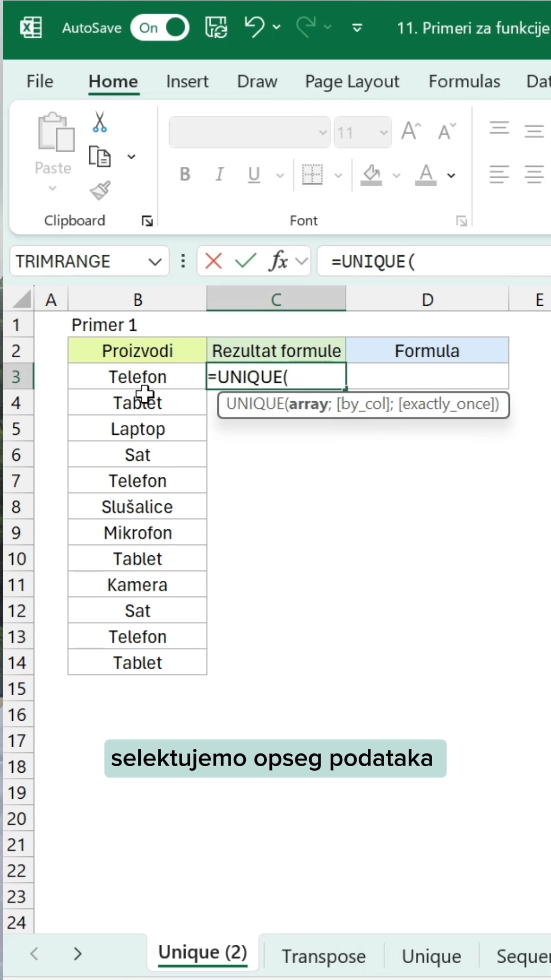The image size is (551, 980).
Task: Select column D header
Action: point(428,299)
